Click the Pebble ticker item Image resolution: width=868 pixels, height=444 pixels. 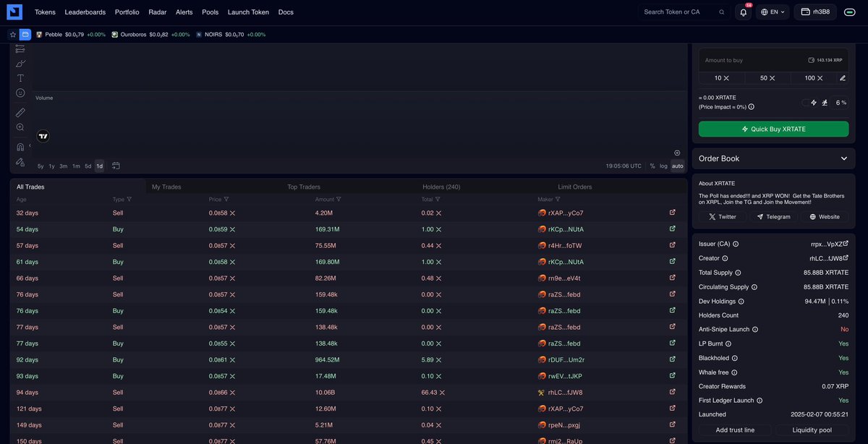[x=70, y=34]
